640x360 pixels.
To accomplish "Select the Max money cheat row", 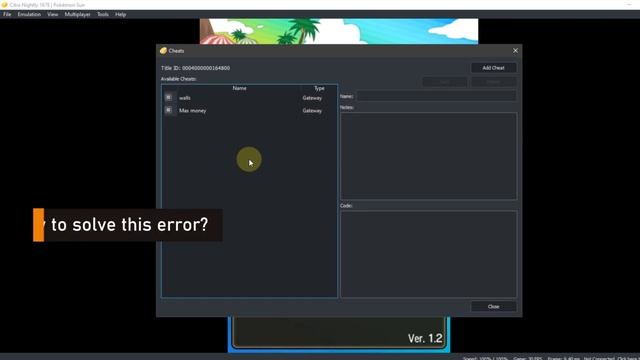I will point(249,111).
